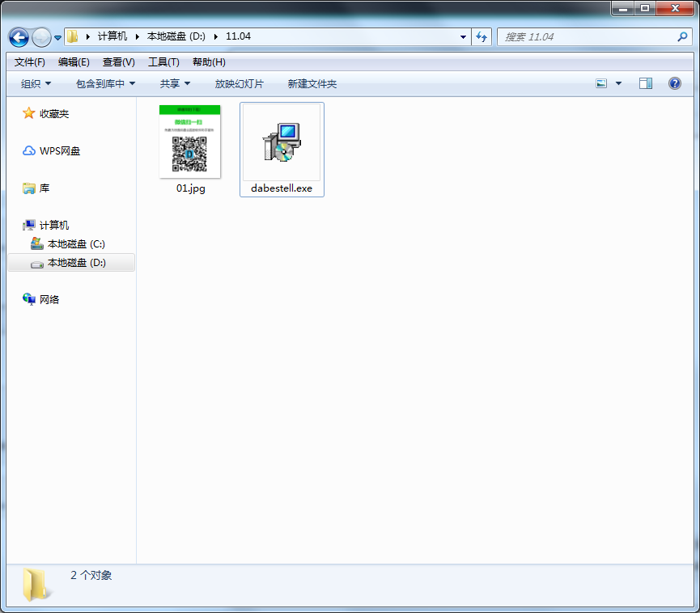This screenshot has width=700, height=613.
Task: Click 11.04 in the address breadcrumb
Action: [x=238, y=36]
